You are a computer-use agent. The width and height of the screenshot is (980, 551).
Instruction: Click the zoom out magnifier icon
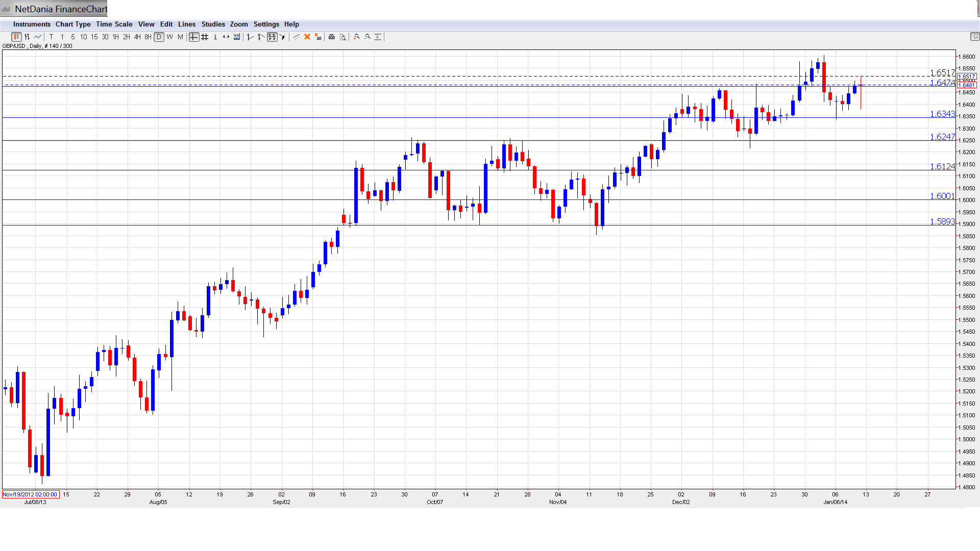[367, 37]
